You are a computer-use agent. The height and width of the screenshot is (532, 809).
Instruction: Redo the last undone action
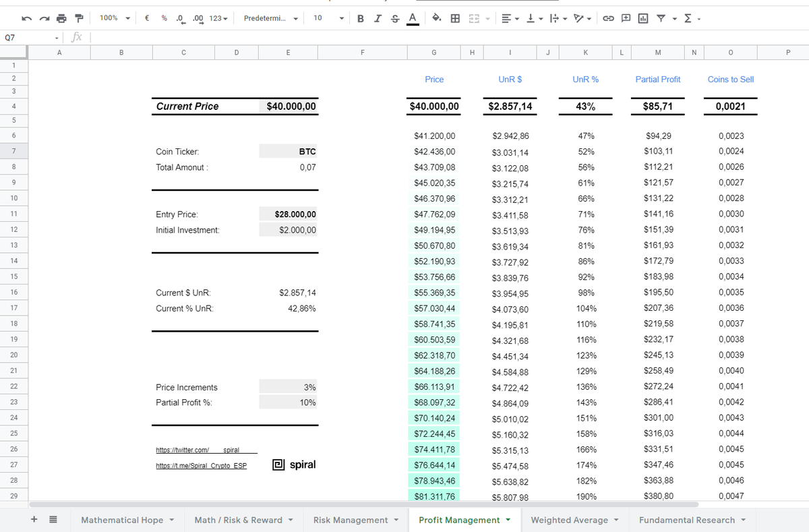pyautogui.click(x=44, y=18)
